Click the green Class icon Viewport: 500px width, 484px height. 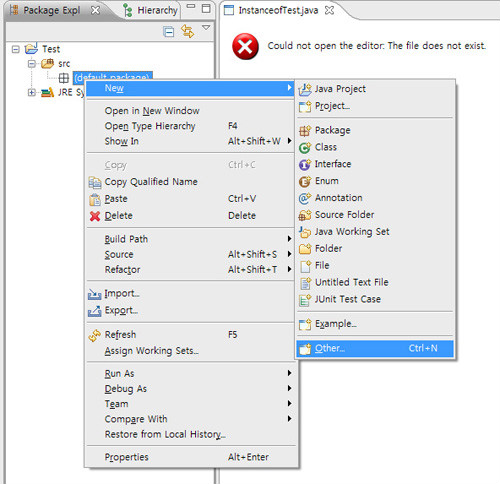coord(305,147)
